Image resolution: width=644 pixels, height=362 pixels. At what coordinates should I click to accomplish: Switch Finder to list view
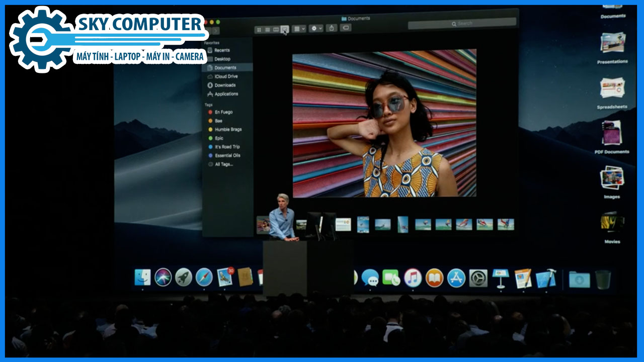pos(268,30)
